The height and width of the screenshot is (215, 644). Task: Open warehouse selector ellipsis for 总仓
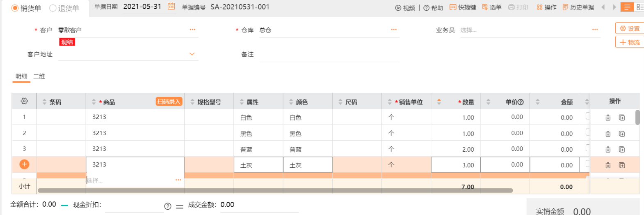pos(394,30)
